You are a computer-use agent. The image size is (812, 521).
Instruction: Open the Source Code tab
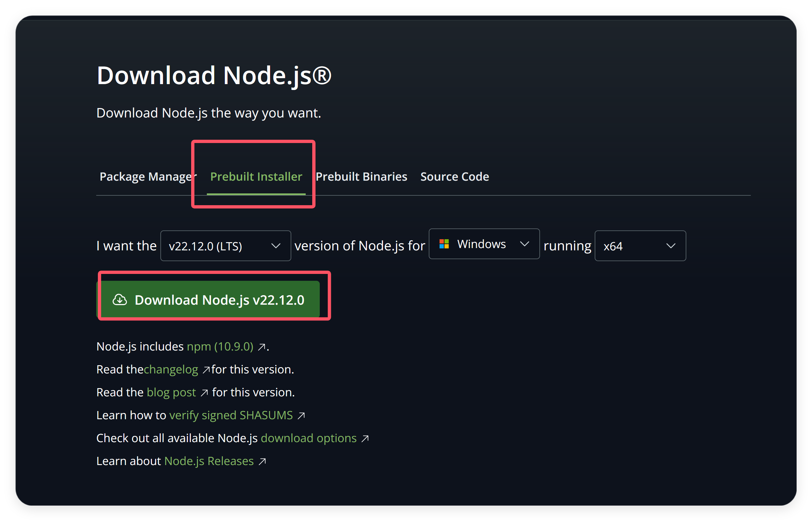pyautogui.click(x=454, y=177)
